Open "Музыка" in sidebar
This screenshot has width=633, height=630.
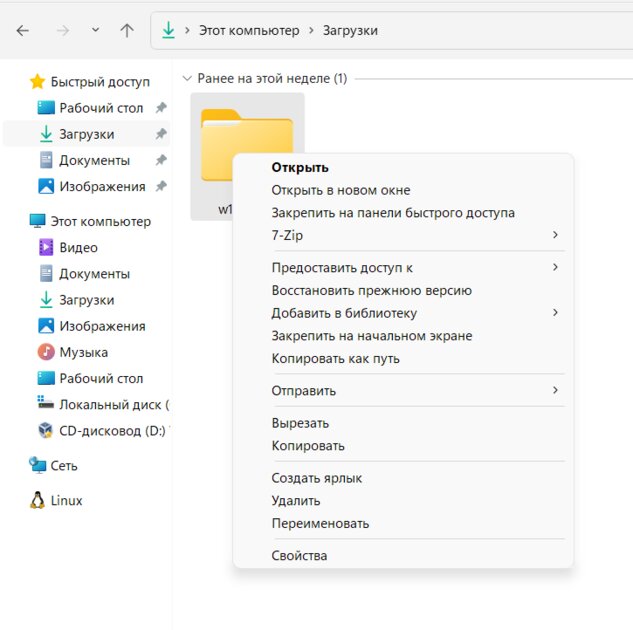coord(84,353)
